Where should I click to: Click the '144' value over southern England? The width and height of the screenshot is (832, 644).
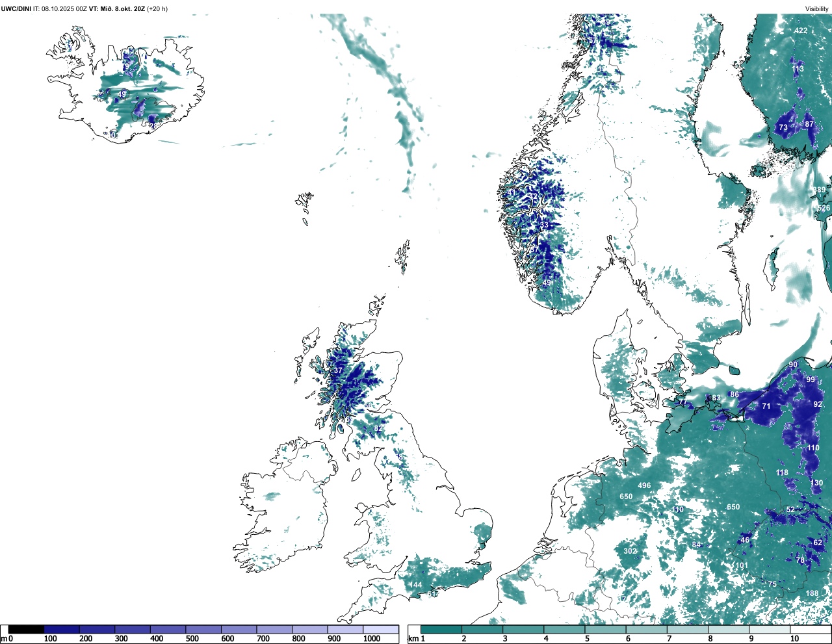(415, 586)
